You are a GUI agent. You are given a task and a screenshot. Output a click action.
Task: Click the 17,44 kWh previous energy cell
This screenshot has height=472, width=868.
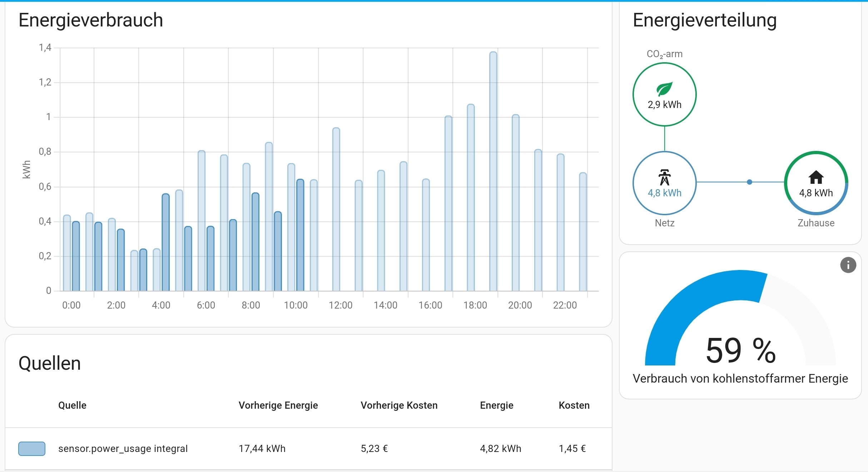262,448
